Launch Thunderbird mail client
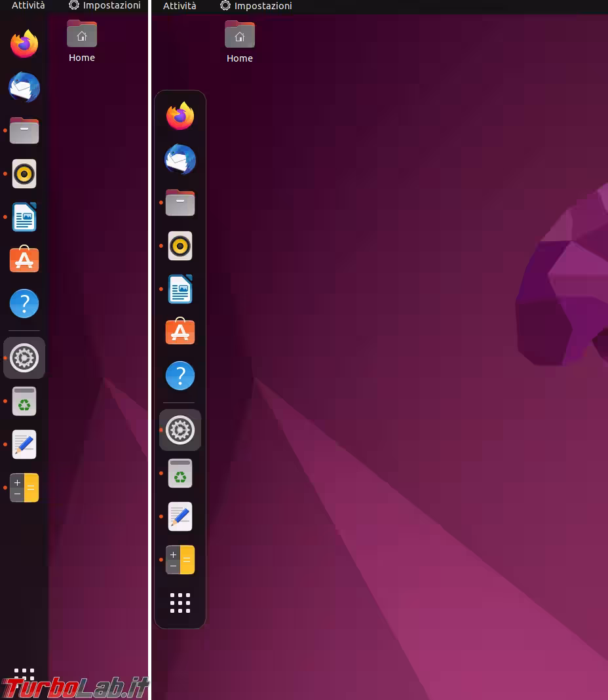 pyautogui.click(x=180, y=159)
